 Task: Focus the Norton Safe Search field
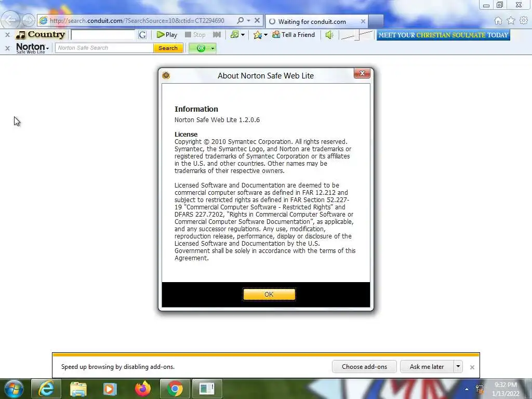point(104,48)
